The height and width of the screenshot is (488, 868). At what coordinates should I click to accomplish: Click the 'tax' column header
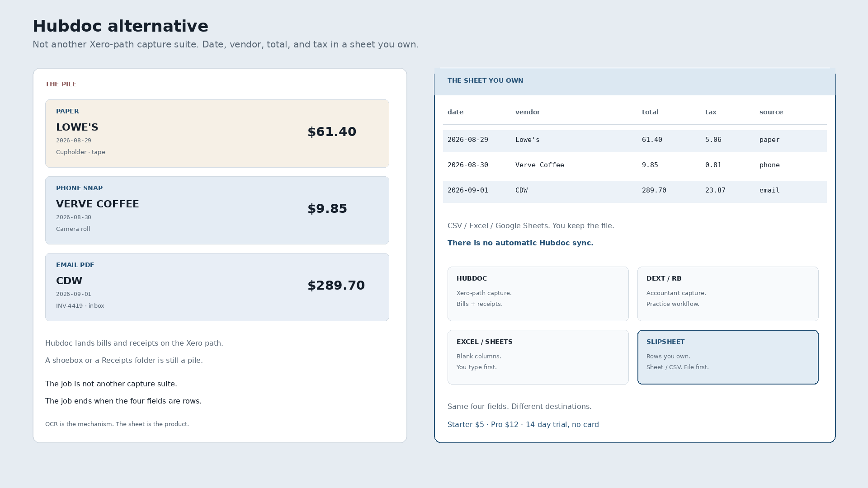tap(711, 112)
